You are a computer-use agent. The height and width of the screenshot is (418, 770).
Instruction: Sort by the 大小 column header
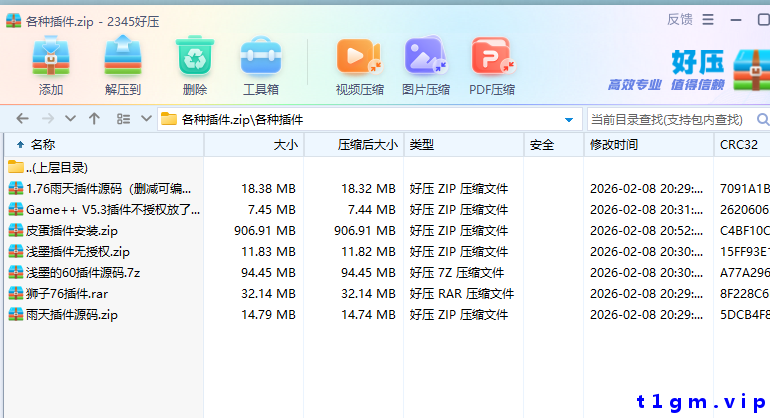pos(254,145)
